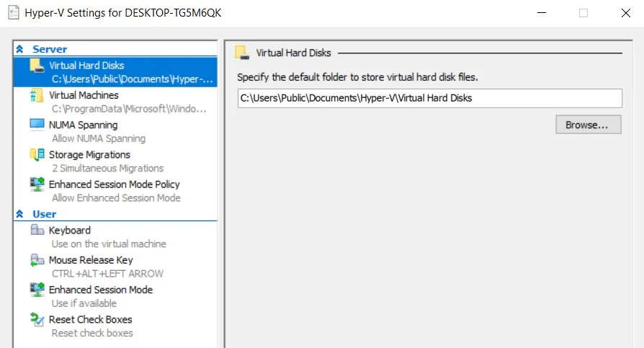This screenshot has width=644, height=348.
Task: Click the Enhanced Session Mode Policy icon
Action: pos(37,184)
